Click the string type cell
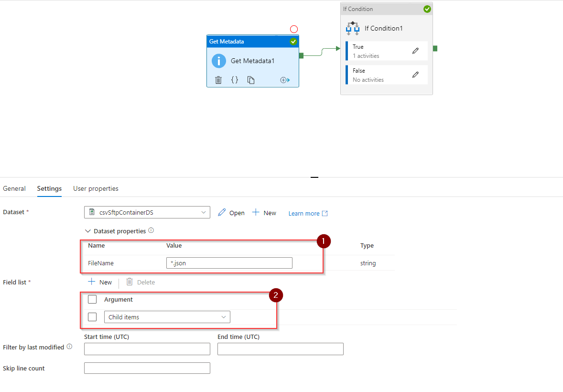 click(368, 263)
